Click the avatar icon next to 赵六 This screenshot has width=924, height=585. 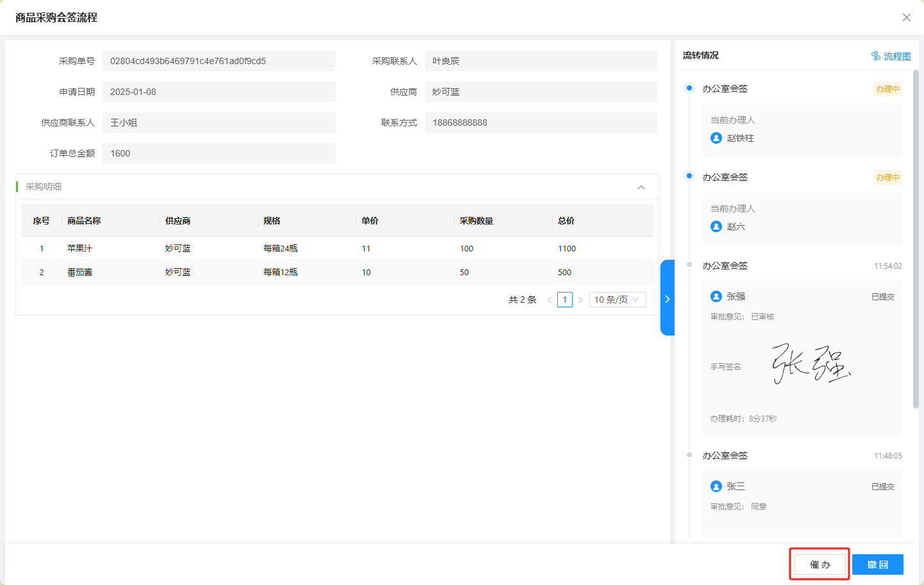tap(716, 226)
